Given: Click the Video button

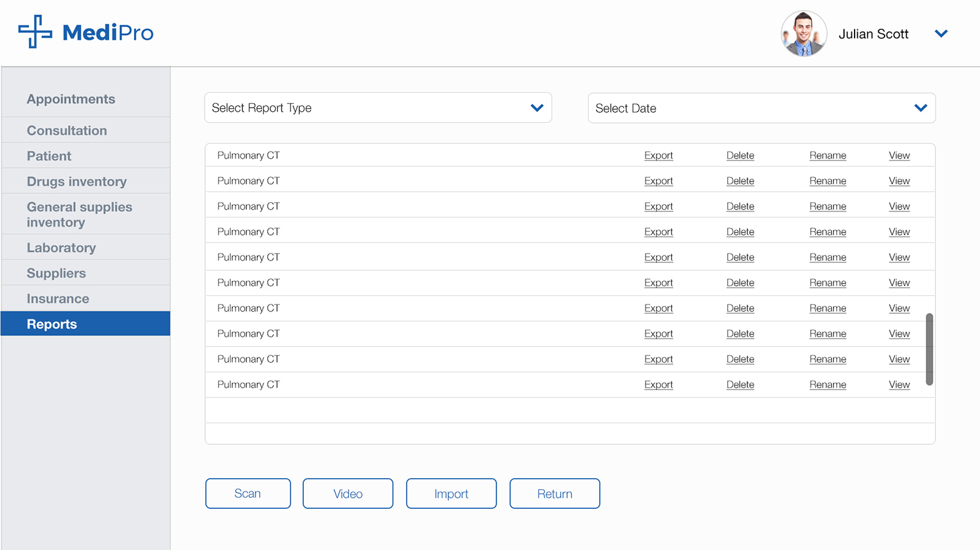Looking at the screenshot, I should (348, 494).
